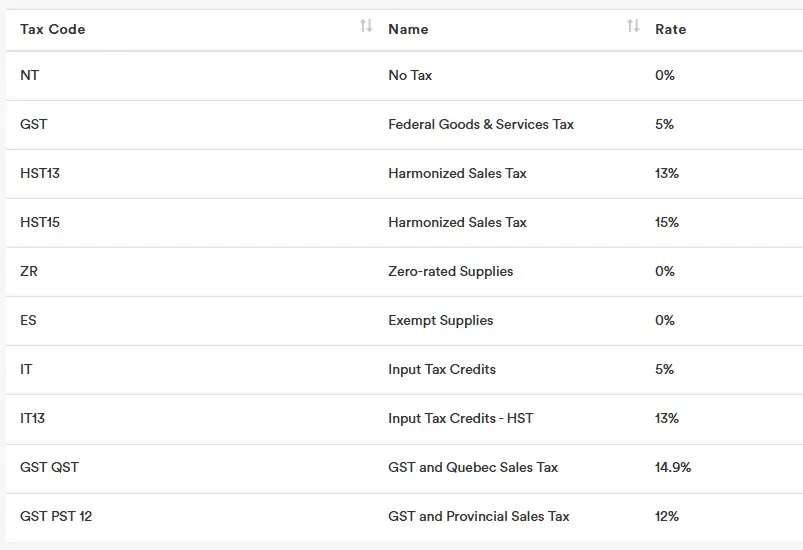803x550 pixels.
Task: Click Federal Goods & Services Tax
Action: click(481, 124)
